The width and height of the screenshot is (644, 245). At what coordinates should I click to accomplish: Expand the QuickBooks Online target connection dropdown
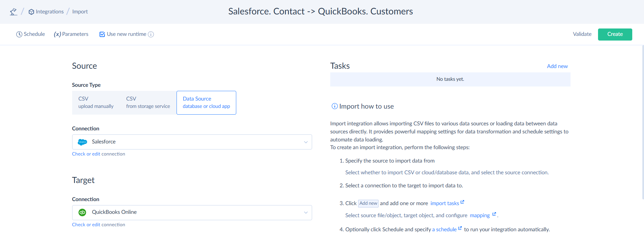coord(305,212)
